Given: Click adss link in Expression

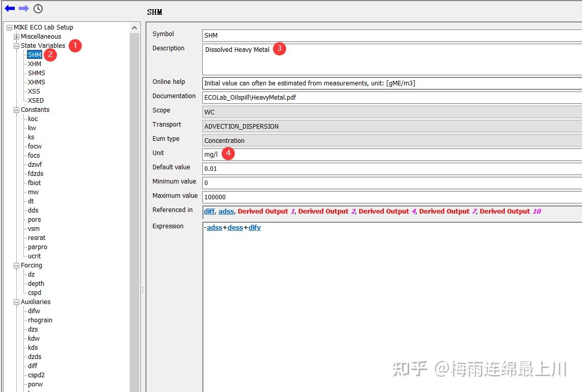Looking at the screenshot, I should click(x=215, y=228).
